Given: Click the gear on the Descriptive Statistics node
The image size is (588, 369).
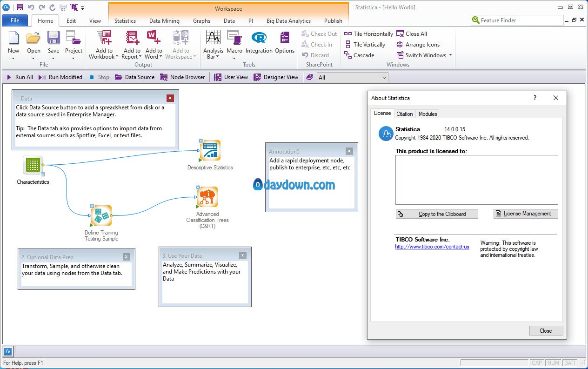Looking at the screenshot, I should tap(200, 141).
